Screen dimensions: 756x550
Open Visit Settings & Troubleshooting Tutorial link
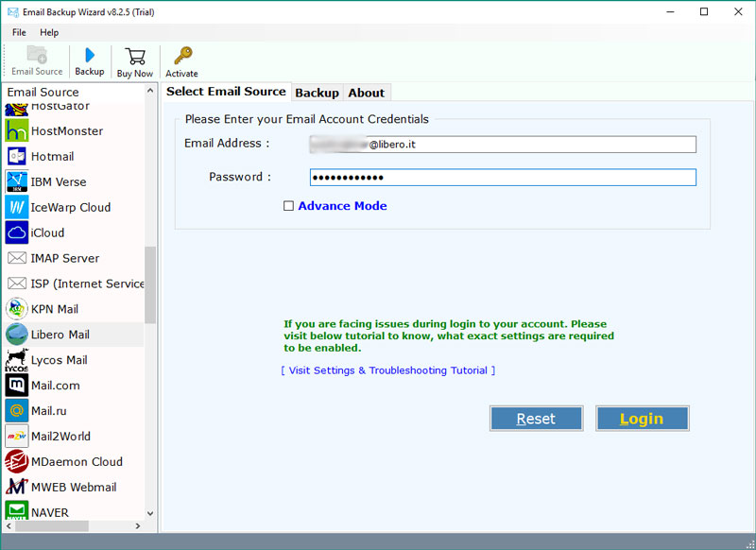point(388,370)
